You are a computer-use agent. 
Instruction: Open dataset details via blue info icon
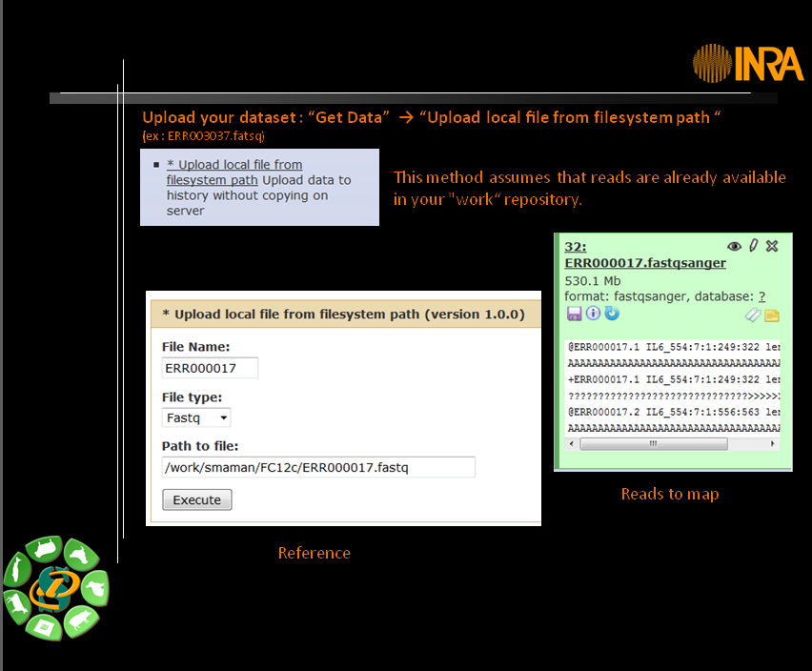[x=593, y=314]
